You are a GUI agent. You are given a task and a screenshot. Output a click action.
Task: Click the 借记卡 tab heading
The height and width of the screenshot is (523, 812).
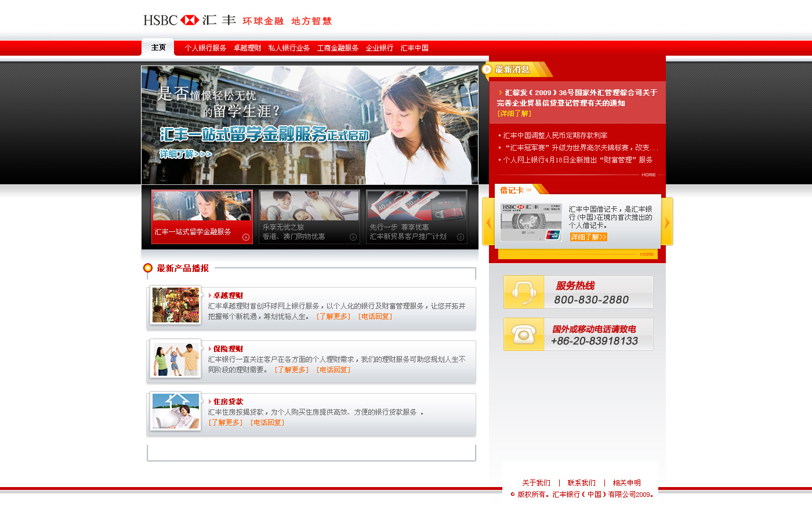(512, 190)
